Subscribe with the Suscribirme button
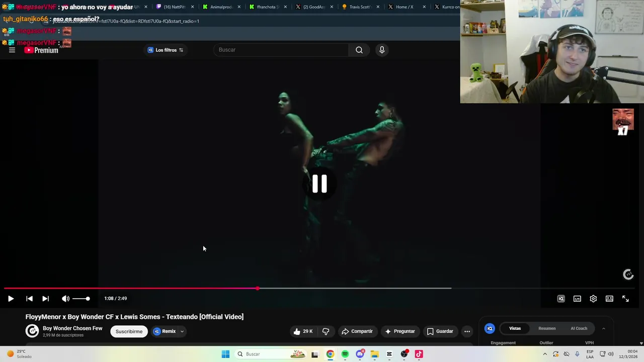Image resolution: width=644 pixels, height=362 pixels. 129,331
